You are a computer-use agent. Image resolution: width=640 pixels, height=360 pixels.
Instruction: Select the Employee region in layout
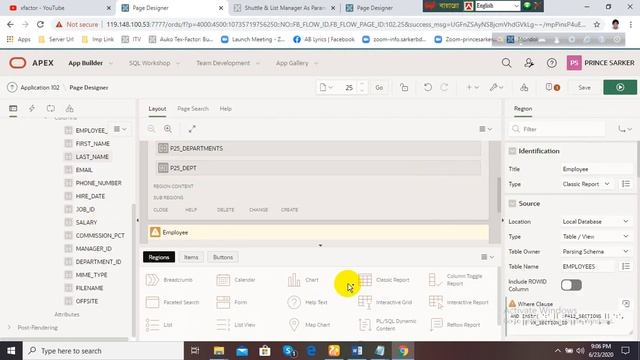pos(318,232)
